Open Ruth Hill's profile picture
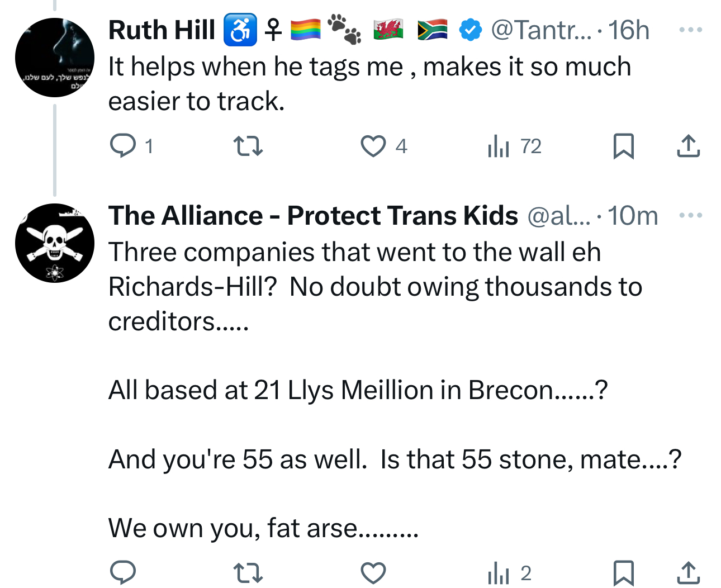721x588 pixels. coord(55,58)
